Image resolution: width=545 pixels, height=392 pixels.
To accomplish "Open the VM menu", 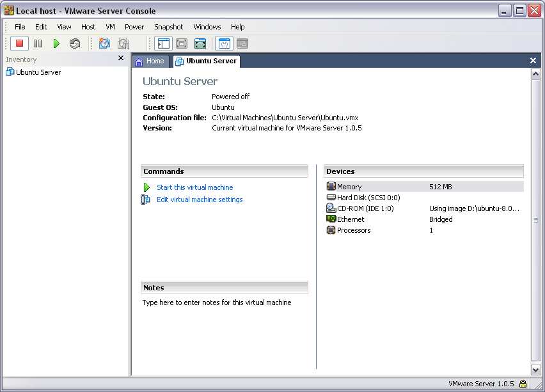I will click(x=110, y=27).
